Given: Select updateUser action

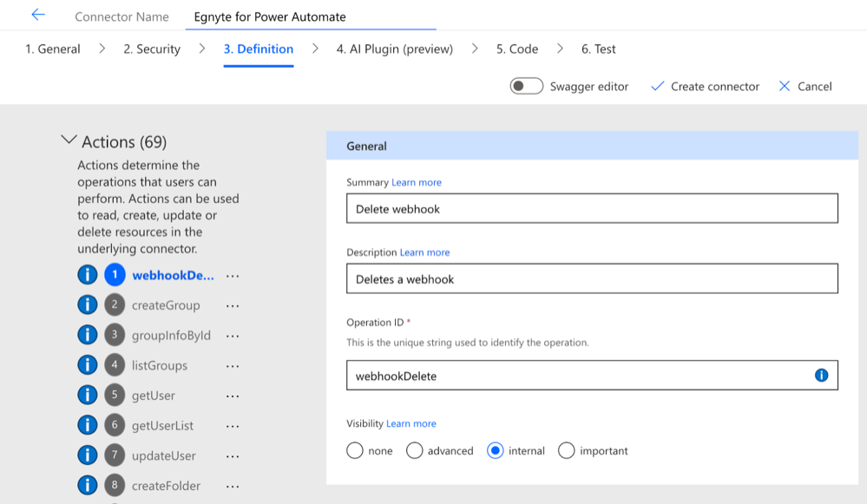Looking at the screenshot, I should [164, 456].
